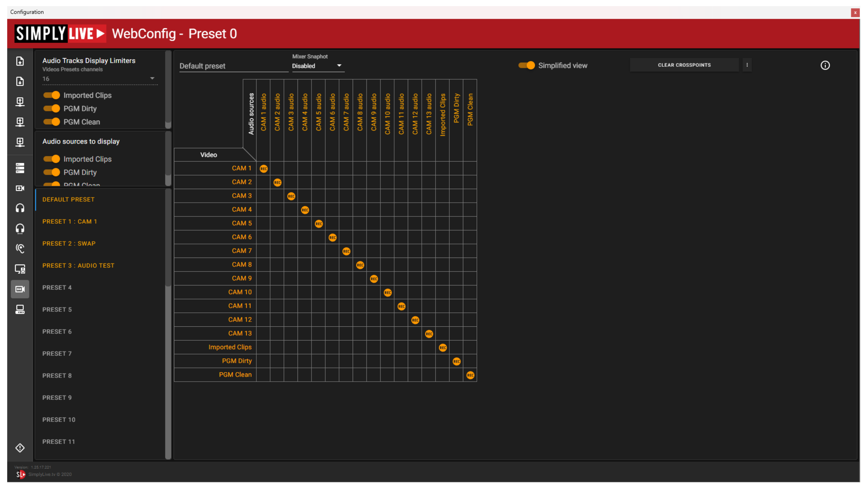
Task: Toggle REC crosspoint in CAM 1 row
Action: click(x=264, y=169)
